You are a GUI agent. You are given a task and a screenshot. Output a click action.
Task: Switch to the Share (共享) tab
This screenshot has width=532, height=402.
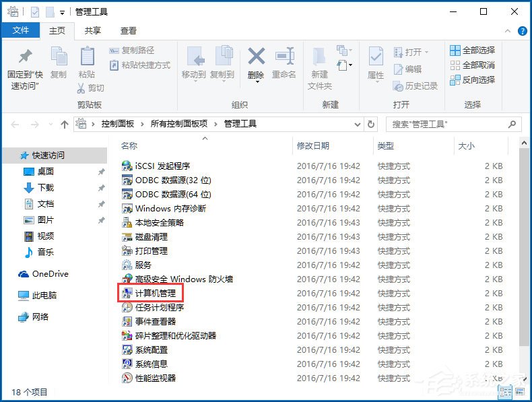pos(93,31)
